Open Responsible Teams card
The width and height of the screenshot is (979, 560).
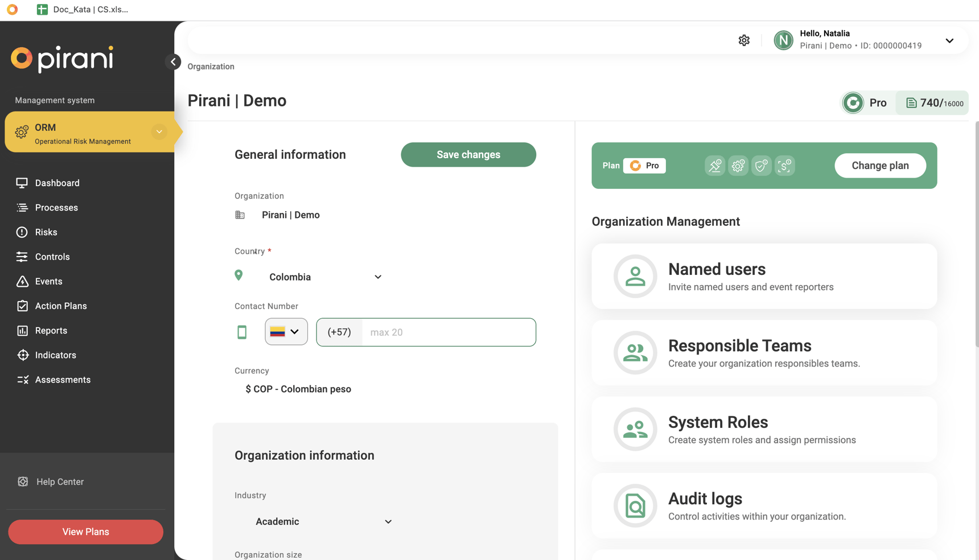pos(764,353)
